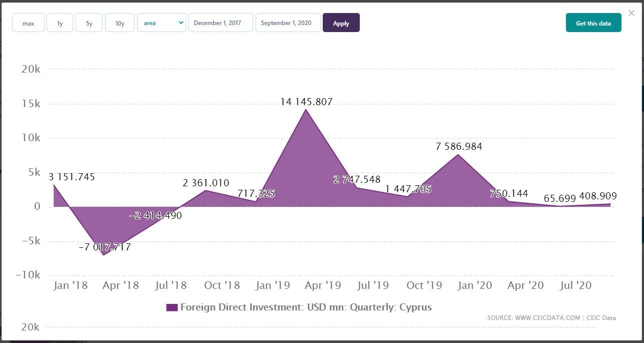Click the Jul '20 axis label
The height and width of the screenshot is (343, 644).
click(576, 285)
